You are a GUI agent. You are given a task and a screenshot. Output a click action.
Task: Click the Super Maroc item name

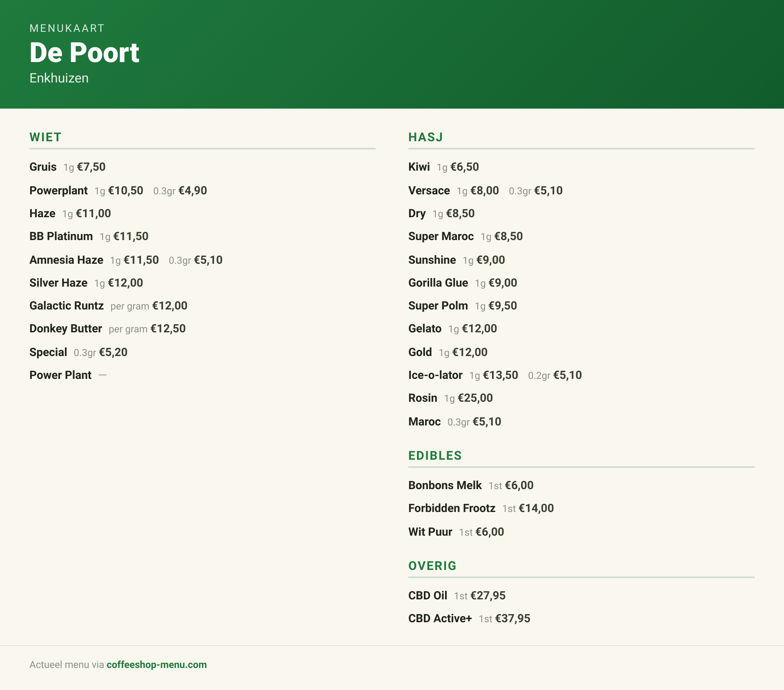tap(441, 236)
